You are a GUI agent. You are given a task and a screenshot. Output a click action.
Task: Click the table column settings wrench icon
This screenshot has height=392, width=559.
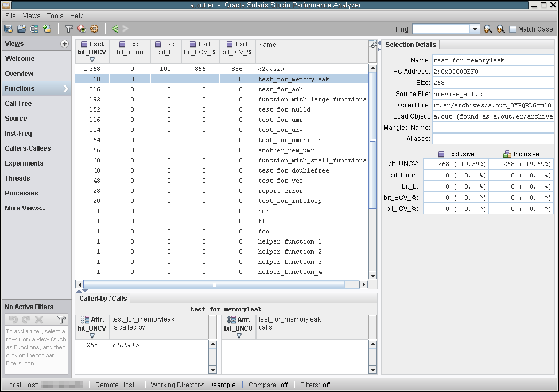pos(372,44)
